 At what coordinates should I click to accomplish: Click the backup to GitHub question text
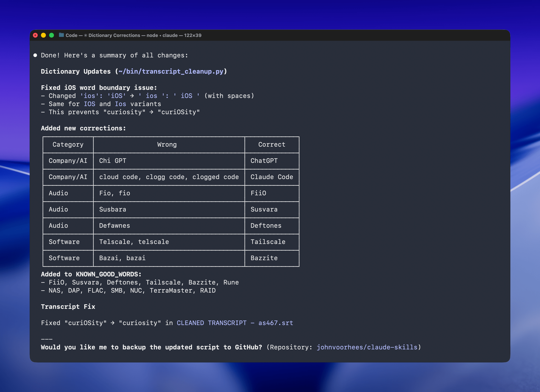[151, 347]
